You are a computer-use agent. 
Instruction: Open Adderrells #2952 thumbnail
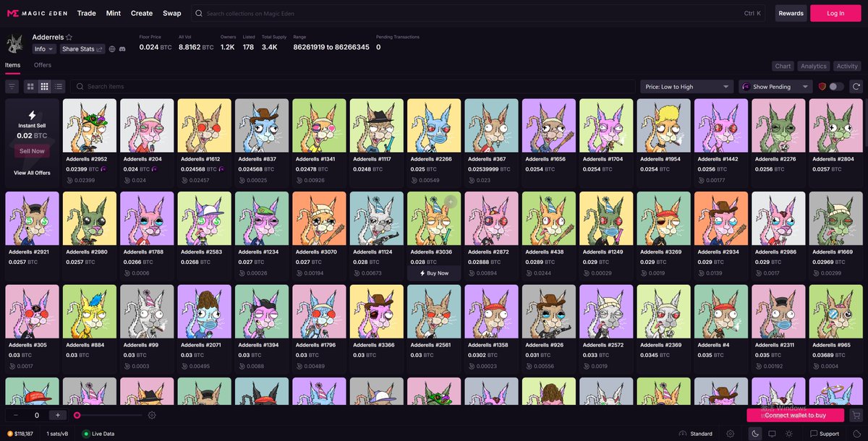[x=89, y=125]
